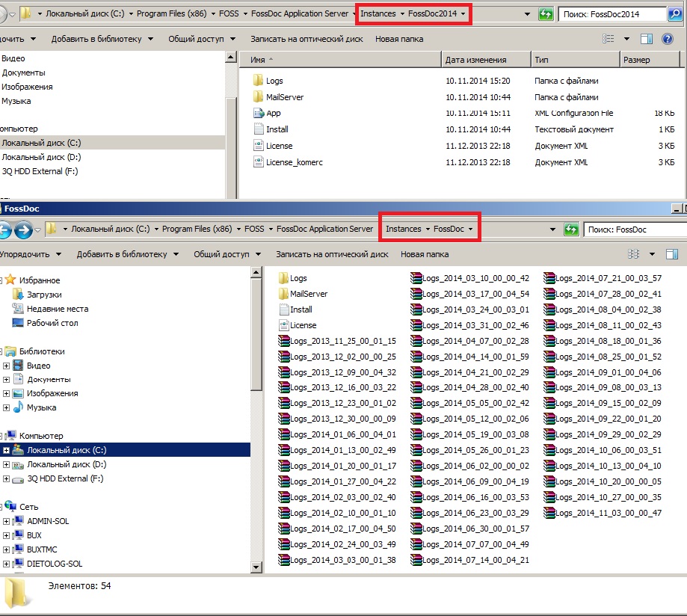Go back in the lower FossDoc window
The image size is (687, 616).
click(x=4, y=230)
